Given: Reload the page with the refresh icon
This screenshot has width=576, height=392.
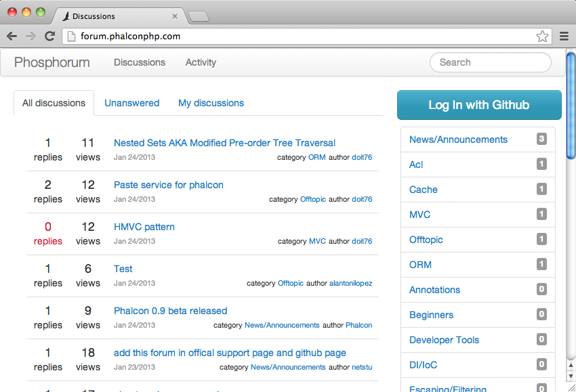Looking at the screenshot, I should (49, 37).
